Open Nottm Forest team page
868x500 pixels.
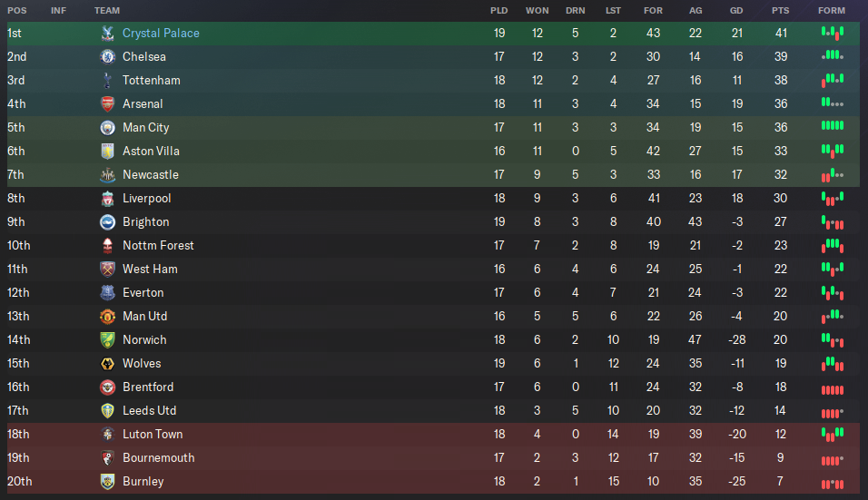pos(158,246)
